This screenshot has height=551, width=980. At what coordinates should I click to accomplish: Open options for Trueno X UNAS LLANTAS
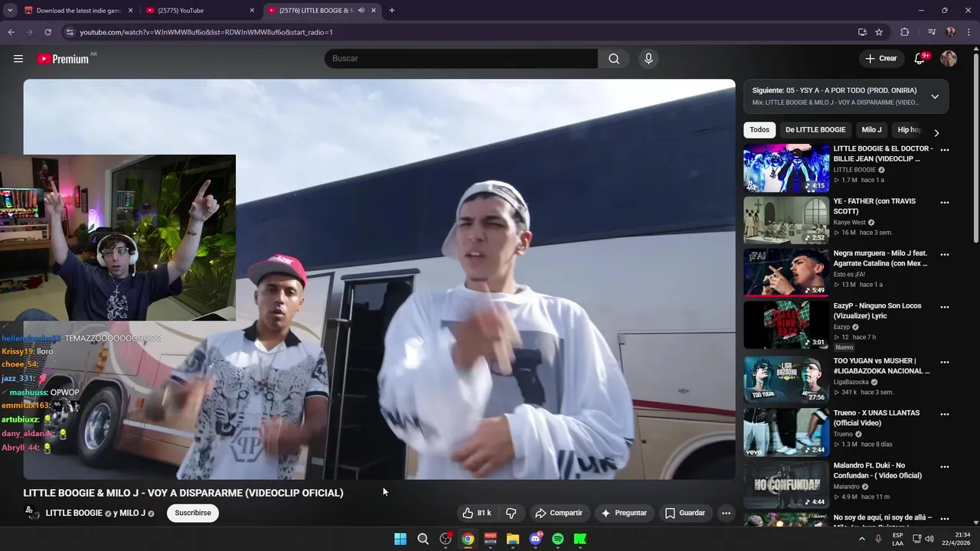(945, 414)
